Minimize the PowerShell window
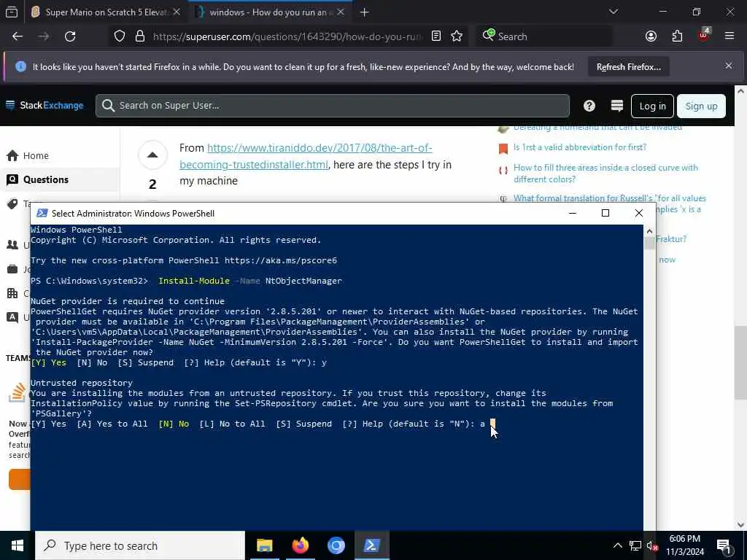Image resolution: width=747 pixels, height=560 pixels. tap(573, 213)
